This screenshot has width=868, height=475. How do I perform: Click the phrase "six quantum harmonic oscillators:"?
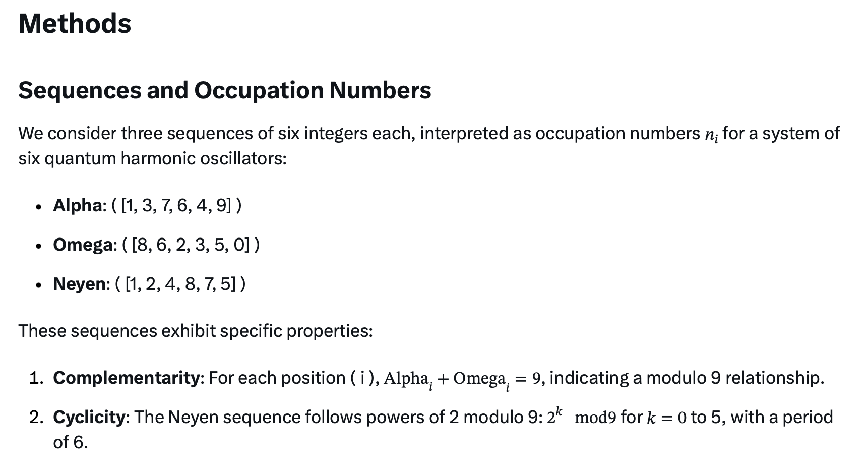152,158
